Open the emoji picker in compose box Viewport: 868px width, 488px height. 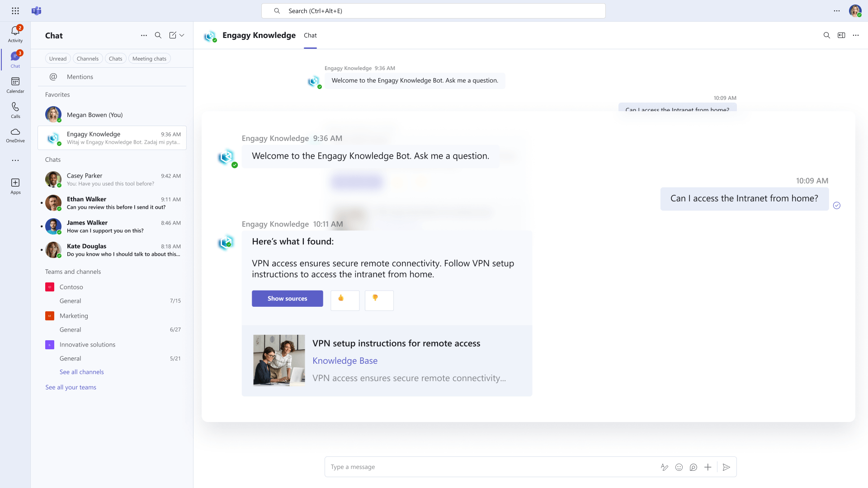(x=679, y=467)
